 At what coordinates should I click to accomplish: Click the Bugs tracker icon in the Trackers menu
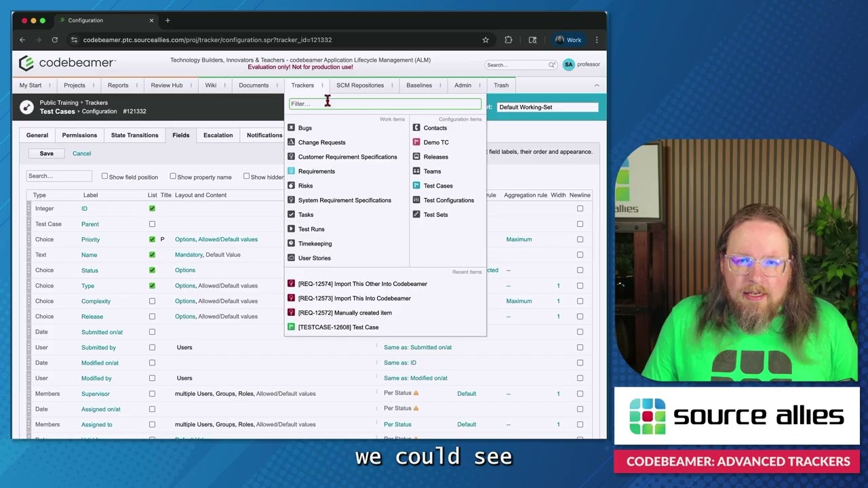point(292,128)
